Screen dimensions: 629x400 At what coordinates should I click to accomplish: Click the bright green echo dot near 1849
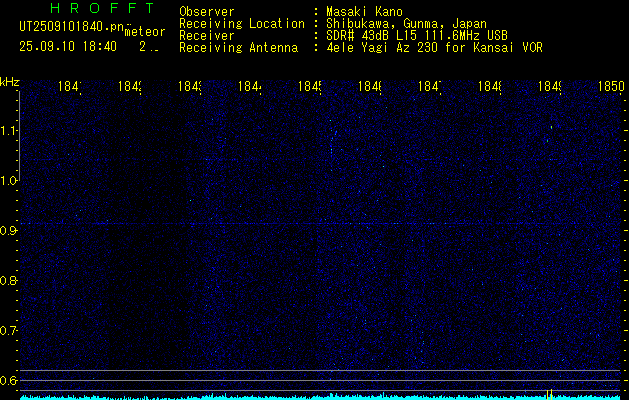tap(552, 127)
